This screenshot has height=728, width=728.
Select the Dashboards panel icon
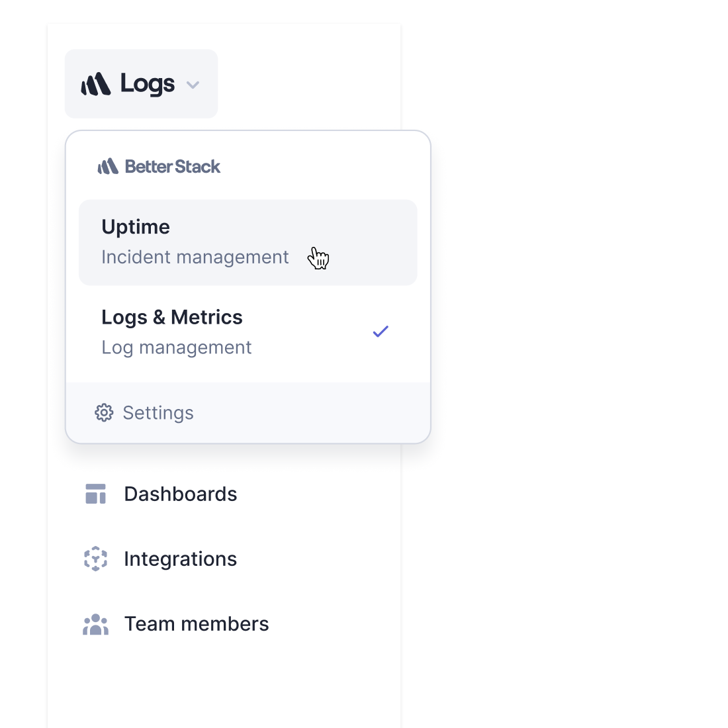pos(95,494)
